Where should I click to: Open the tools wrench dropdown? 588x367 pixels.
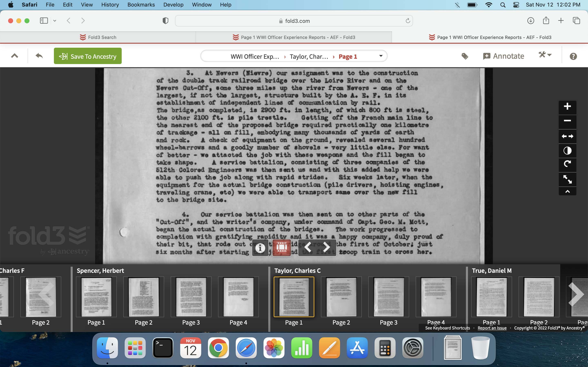point(545,55)
